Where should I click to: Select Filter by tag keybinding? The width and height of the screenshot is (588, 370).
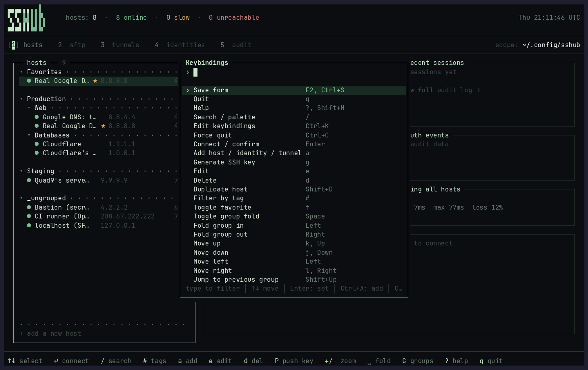click(x=294, y=198)
